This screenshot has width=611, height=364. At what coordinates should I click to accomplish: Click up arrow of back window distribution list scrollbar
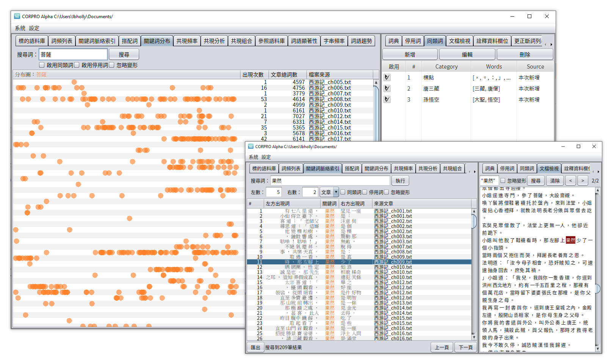point(376,82)
